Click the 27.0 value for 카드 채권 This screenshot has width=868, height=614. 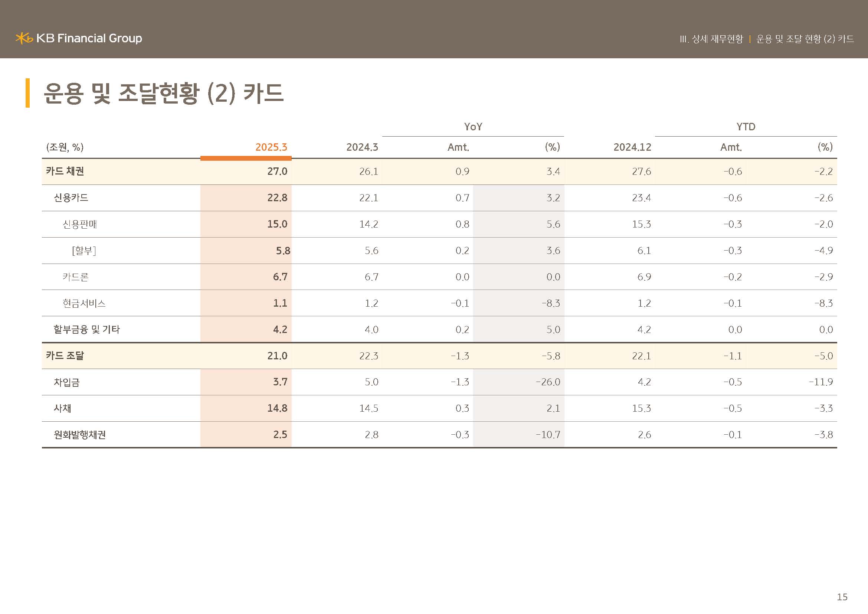277,171
